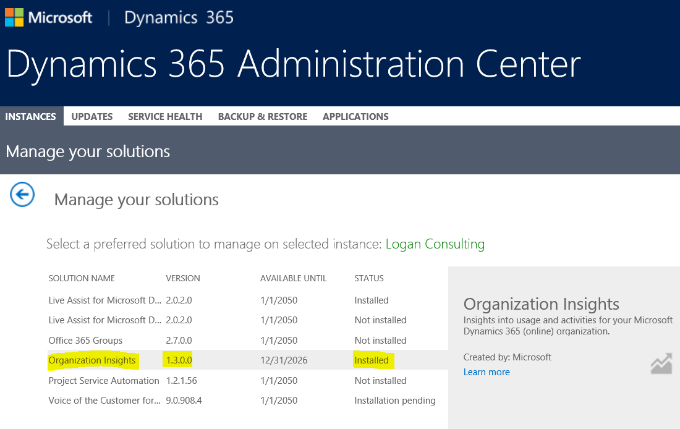Click version 1.2.1.56 cell
The width and height of the screenshot is (680, 429).
click(x=181, y=380)
